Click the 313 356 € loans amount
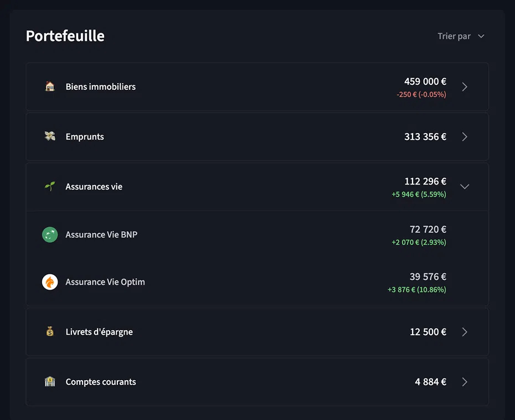 click(x=425, y=137)
